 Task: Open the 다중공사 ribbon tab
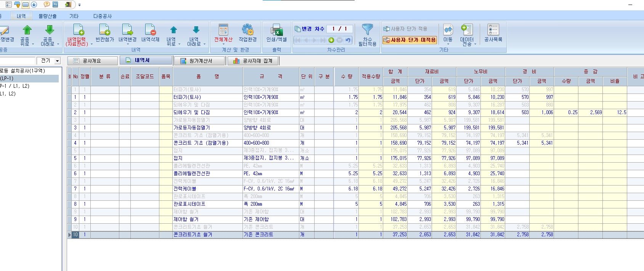click(103, 16)
